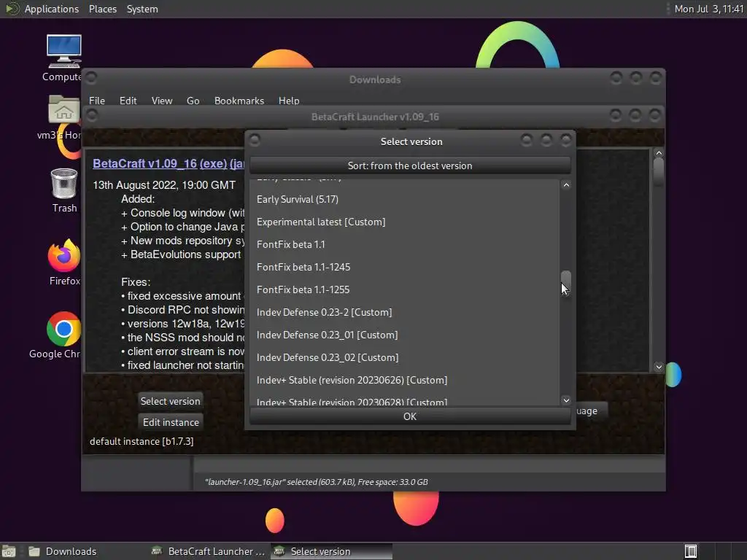Click version list scroll-up arrow
The height and width of the screenshot is (560, 747).
coord(566,185)
